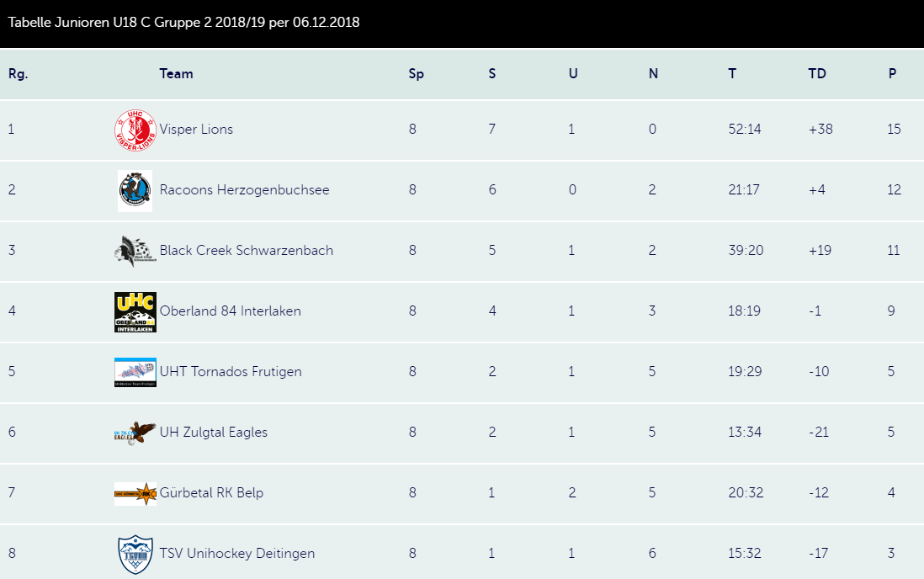Click the Gürbetal RK Belp logo

(x=135, y=493)
